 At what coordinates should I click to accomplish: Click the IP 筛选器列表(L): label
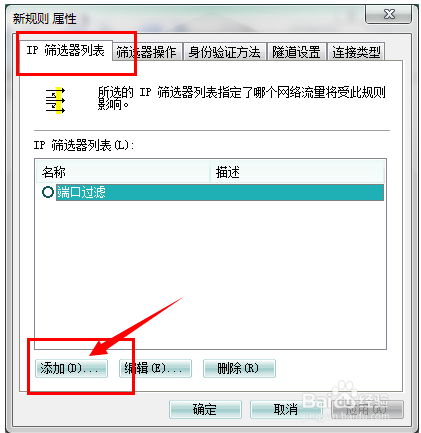[84, 145]
